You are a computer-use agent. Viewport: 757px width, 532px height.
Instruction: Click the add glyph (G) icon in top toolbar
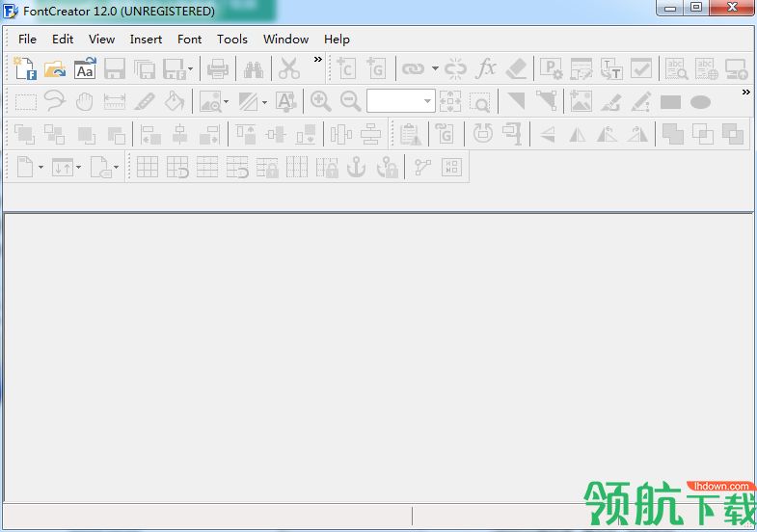[x=376, y=68]
